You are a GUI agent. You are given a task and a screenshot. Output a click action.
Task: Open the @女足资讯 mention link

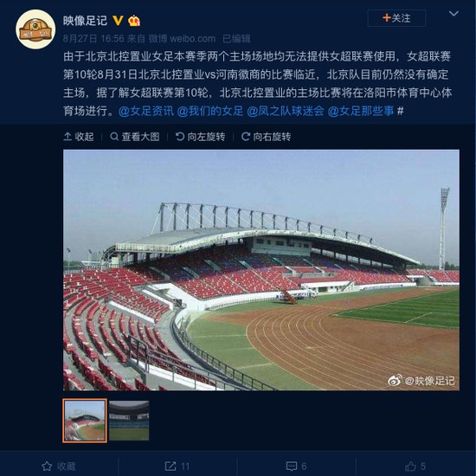146,111
